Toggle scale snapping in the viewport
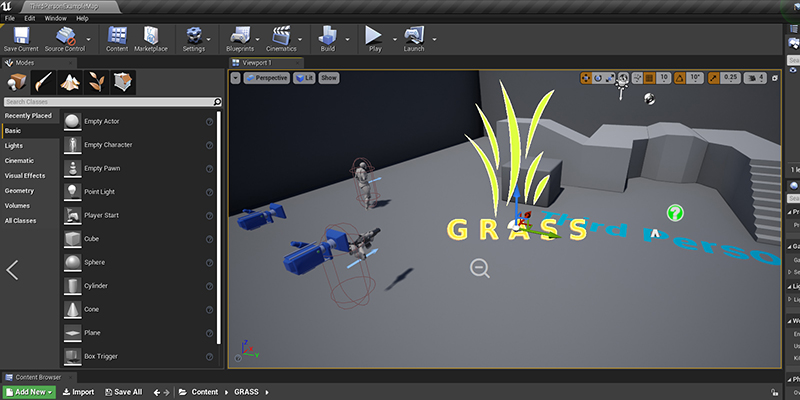Screen dimensions: 800x400 pyautogui.click(x=713, y=78)
